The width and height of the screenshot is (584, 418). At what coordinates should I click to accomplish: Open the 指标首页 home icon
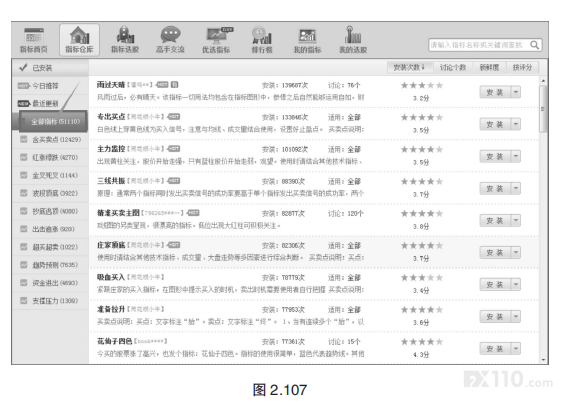(x=34, y=35)
